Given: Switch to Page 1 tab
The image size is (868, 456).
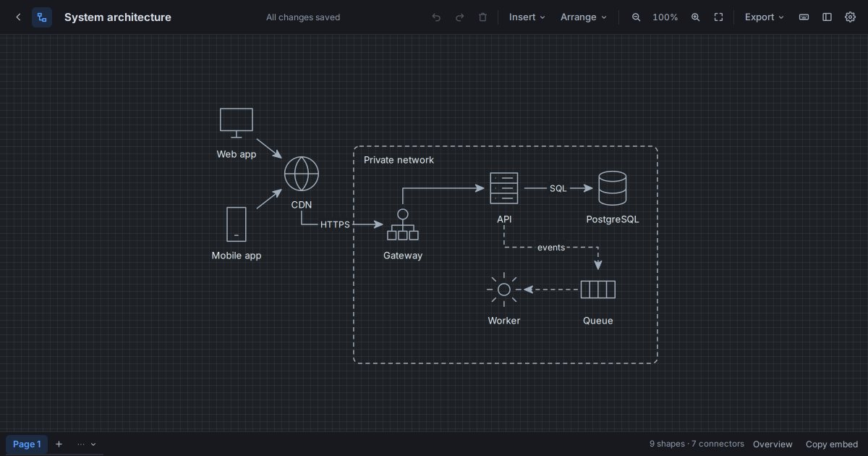Looking at the screenshot, I should [27, 444].
